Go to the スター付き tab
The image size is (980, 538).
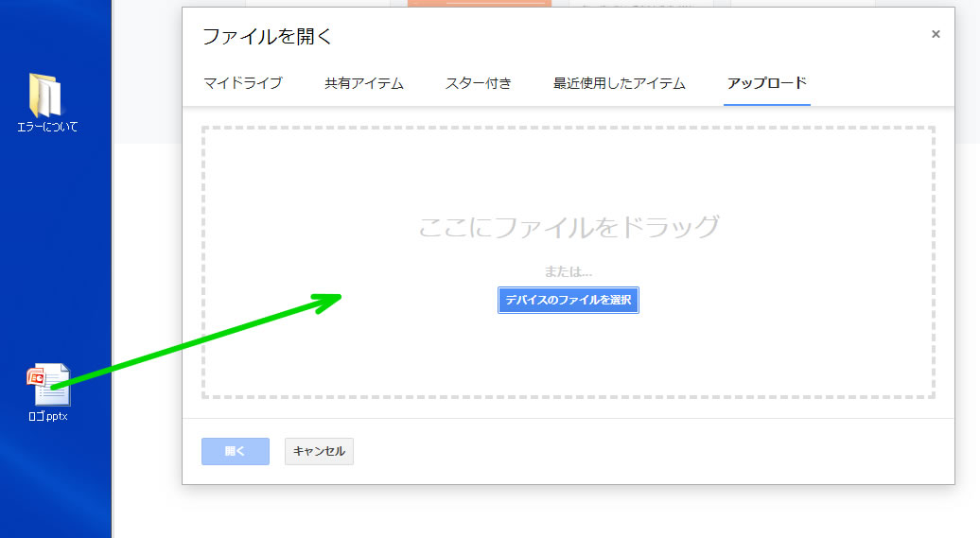click(478, 83)
